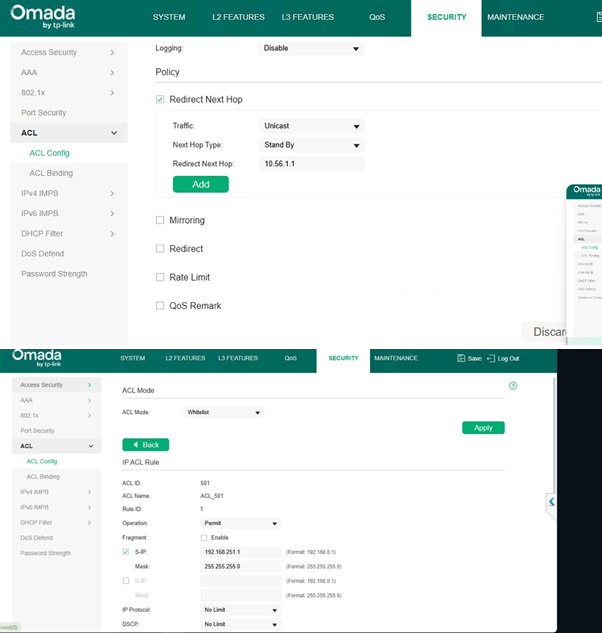Open the Traffic Unicast dropdown

pyautogui.click(x=312, y=126)
